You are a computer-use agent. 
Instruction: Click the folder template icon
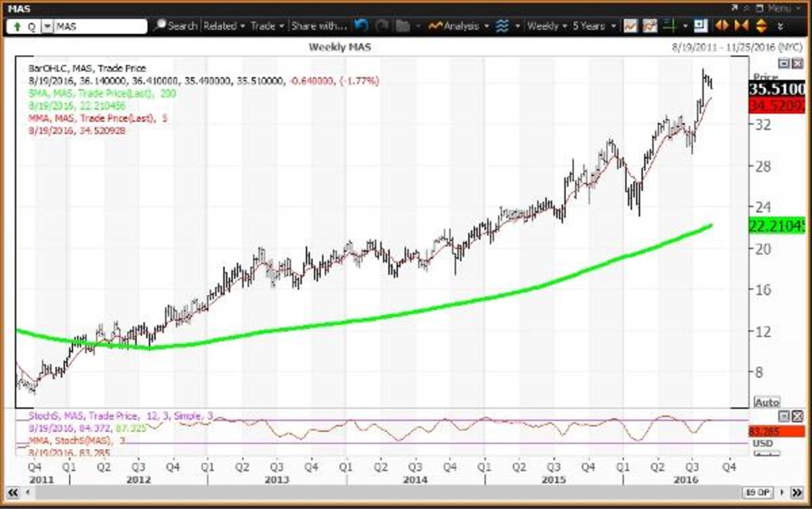point(403,26)
